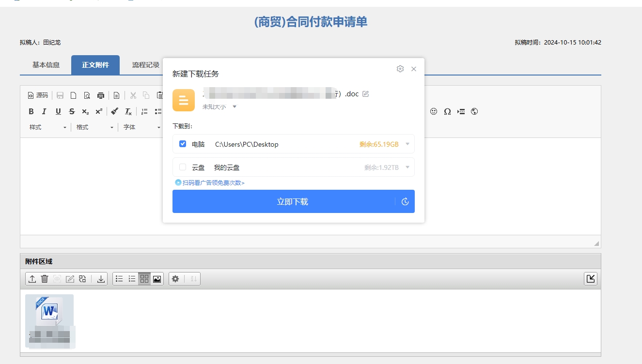The height and width of the screenshot is (364, 642).
Task: Click the 我的云盘 label
Action: (227, 167)
